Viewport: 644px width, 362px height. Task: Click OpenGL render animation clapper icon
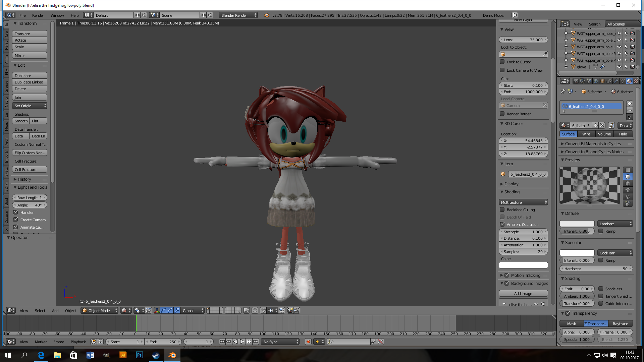[x=297, y=310]
